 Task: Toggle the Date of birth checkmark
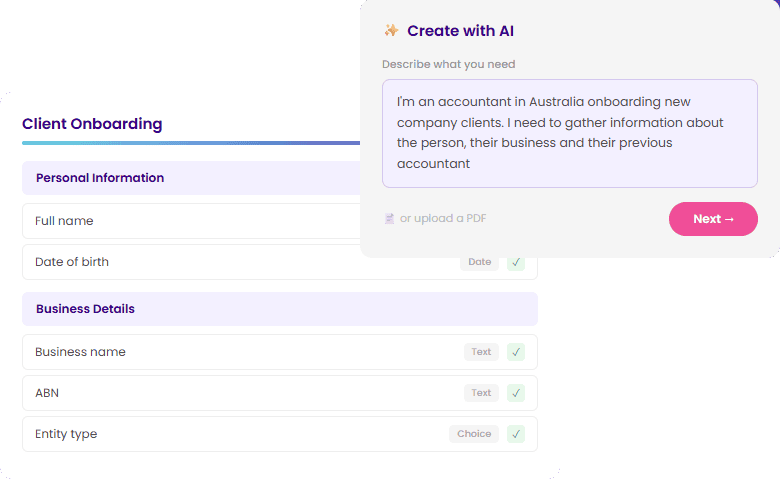(516, 262)
